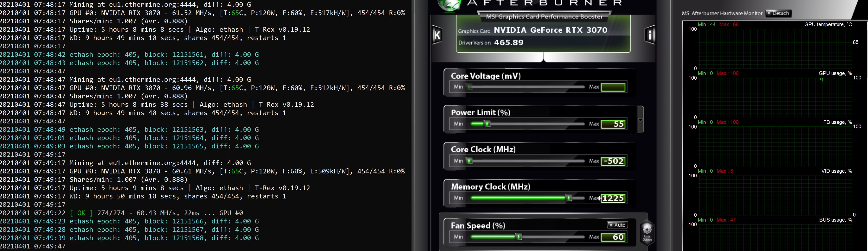Click the driver version '465.89'
868x251 pixels.
[x=508, y=42]
